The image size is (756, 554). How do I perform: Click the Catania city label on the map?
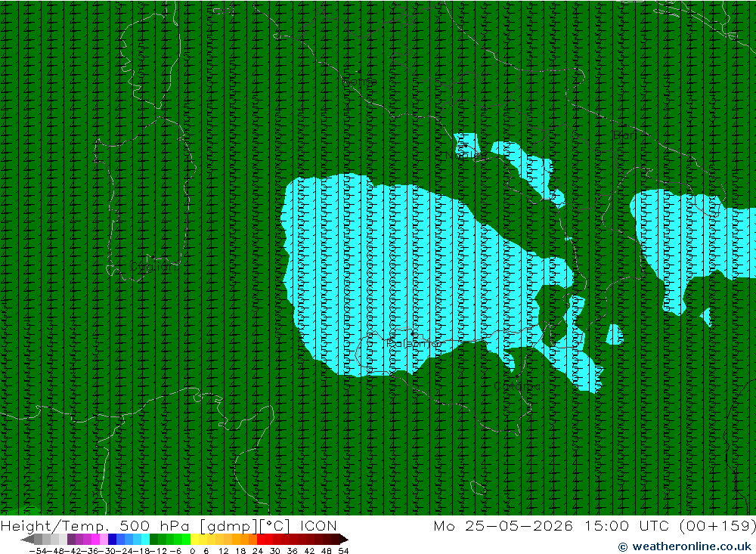pyautogui.click(x=517, y=386)
